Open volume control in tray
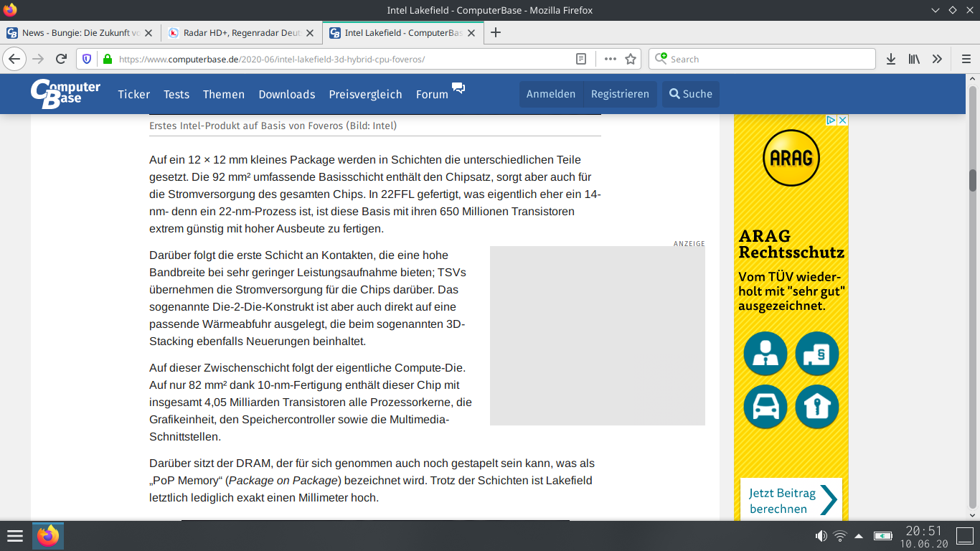The height and width of the screenshot is (551, 980). pos(821,536)
